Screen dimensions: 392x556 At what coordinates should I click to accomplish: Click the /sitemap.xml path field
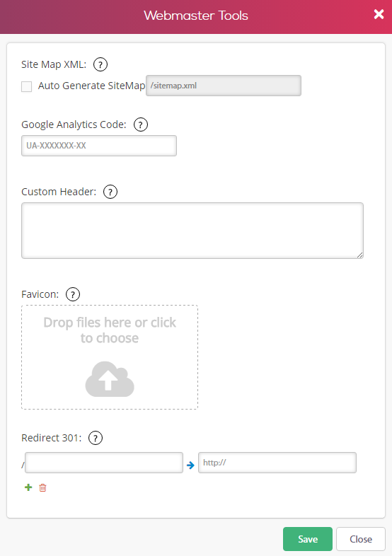coord(224,86)
